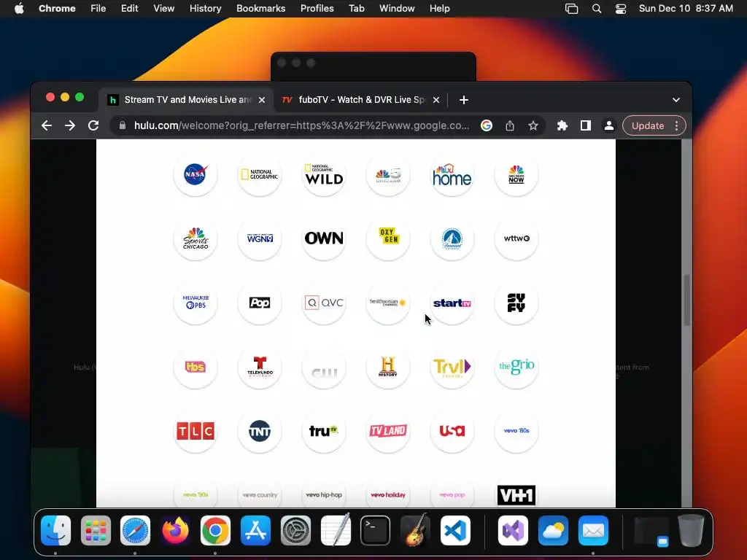Launch Firefox from the Dock
Image resolution: width=747 pixels, height=560 pixels.
[x=175, y=531]
